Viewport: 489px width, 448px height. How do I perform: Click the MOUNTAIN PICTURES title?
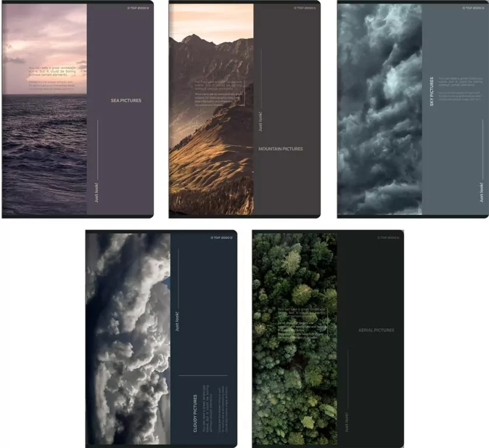(280, 149)
